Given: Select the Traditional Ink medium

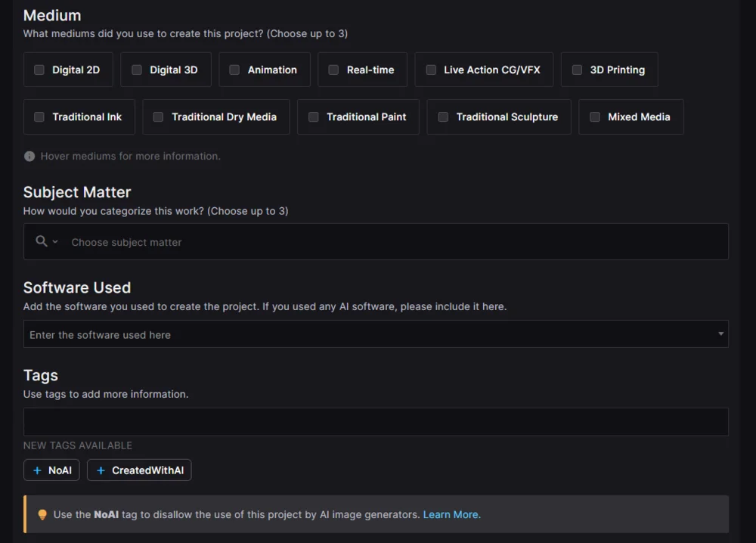Looking at the screenshot, I should click(x=39, y=117).
